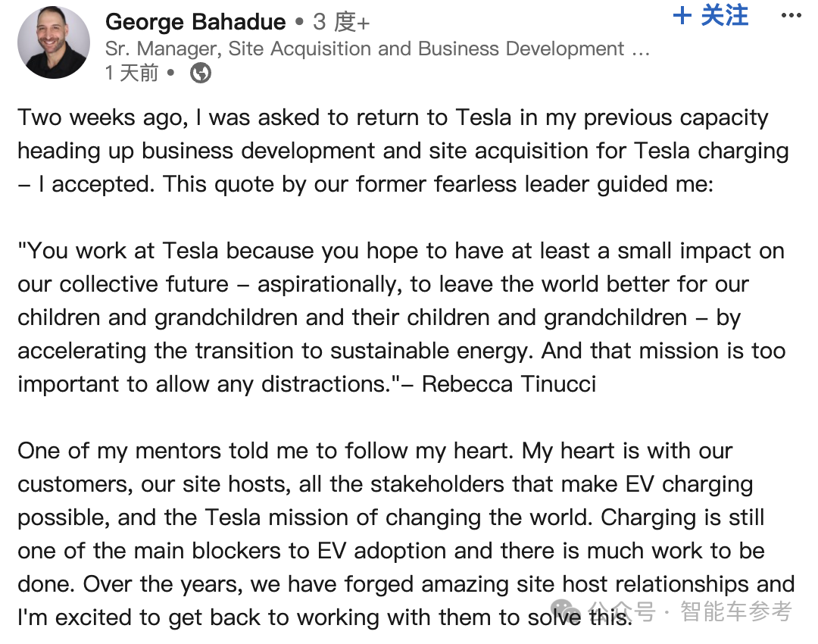Viewport: 818px width, 644px height.
Task: Follow George with the 关注 button
Action: pos(724,16)
